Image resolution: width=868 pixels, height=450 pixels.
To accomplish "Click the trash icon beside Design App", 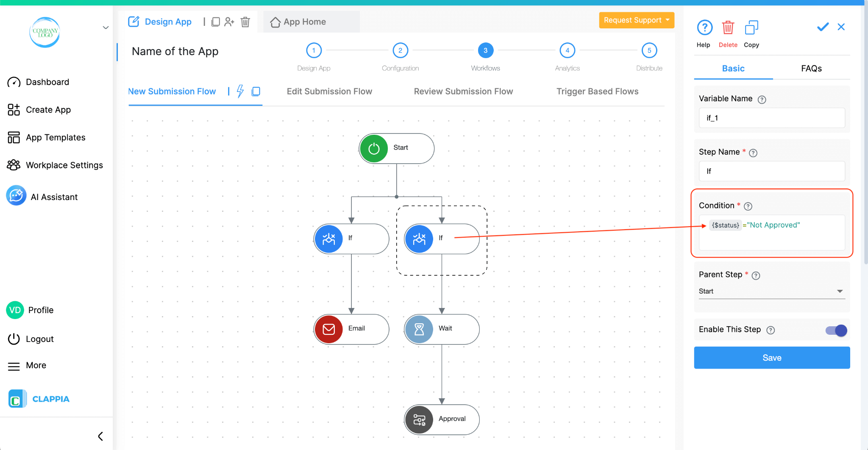I will (x=245, y=22).
